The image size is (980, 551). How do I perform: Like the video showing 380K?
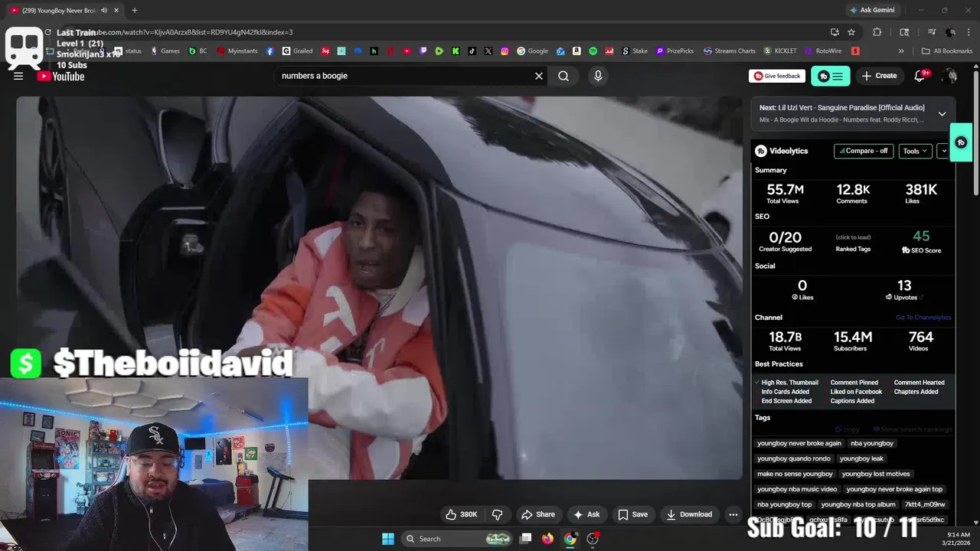tap(462, 514)
